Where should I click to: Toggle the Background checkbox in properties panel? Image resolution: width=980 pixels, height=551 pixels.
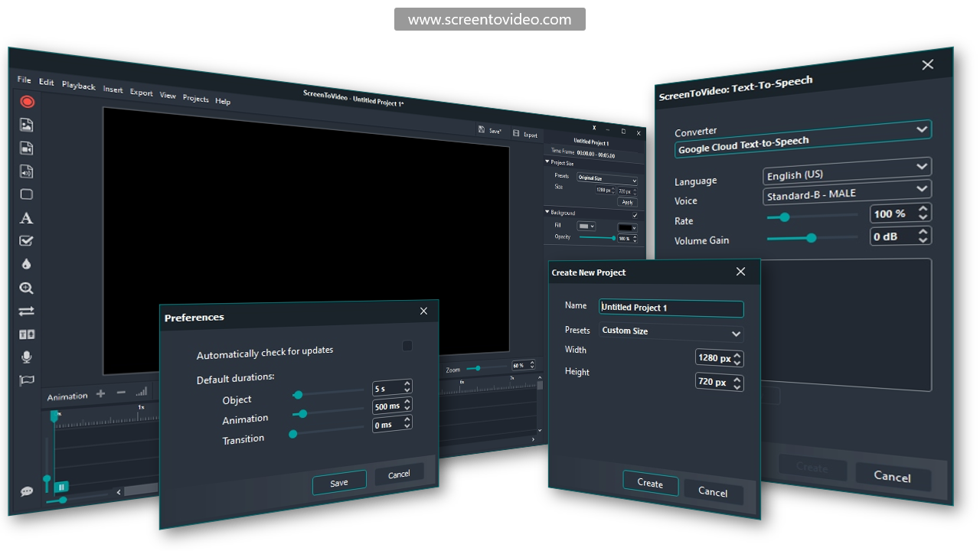tap(635, 215)
